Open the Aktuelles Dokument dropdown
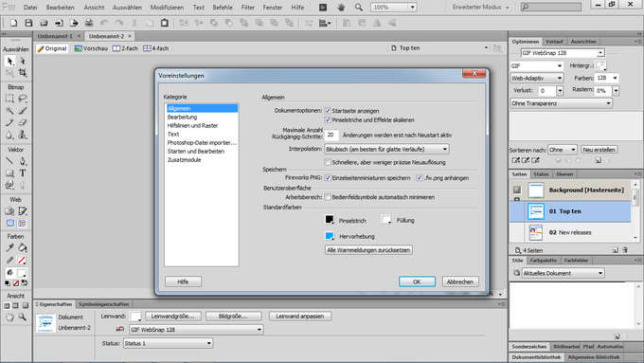This screenshot has height=363, width=644. point(563,273)
